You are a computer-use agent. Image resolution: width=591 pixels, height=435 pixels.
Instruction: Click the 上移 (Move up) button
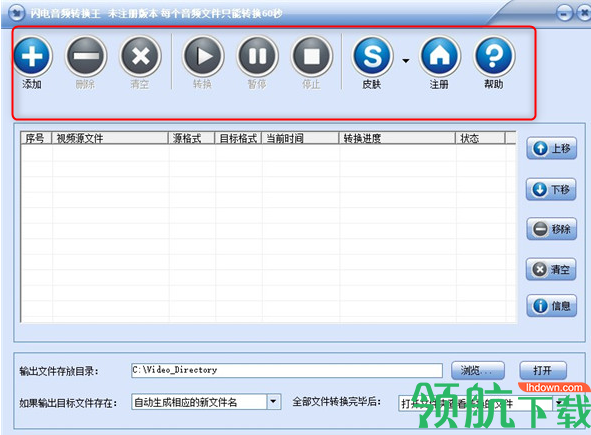click(x=551, y=148)
